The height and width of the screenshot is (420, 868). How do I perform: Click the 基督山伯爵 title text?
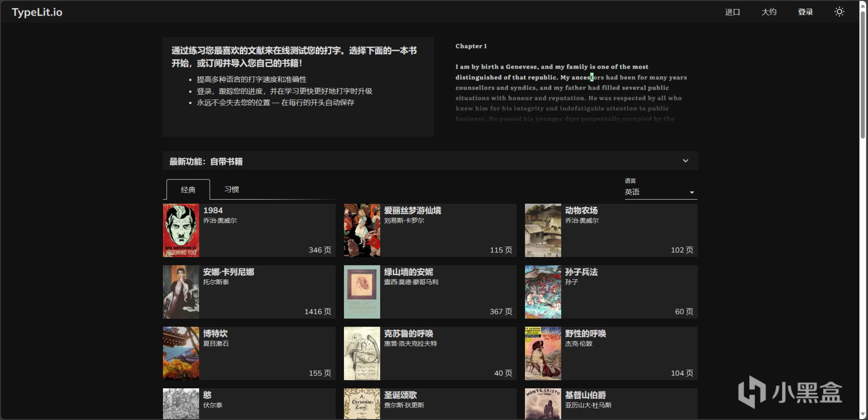pyautogui.click(x=585, y=395)
